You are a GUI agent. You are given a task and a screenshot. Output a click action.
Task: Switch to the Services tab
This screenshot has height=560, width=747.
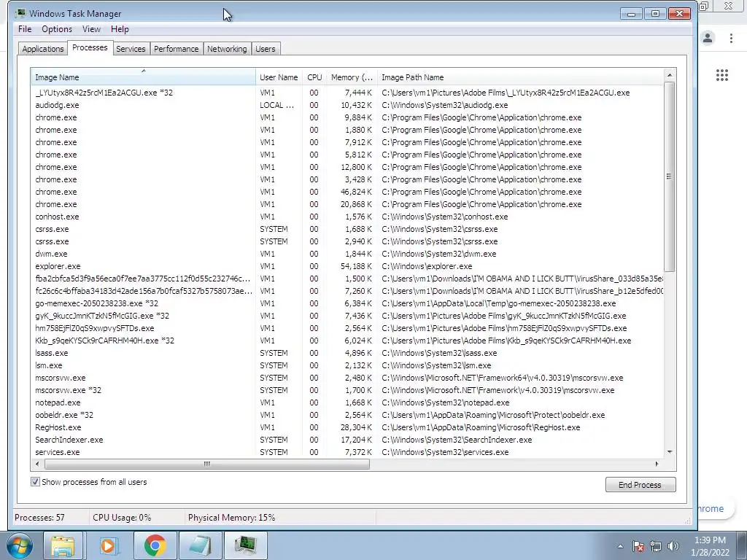tap(131, 49)
